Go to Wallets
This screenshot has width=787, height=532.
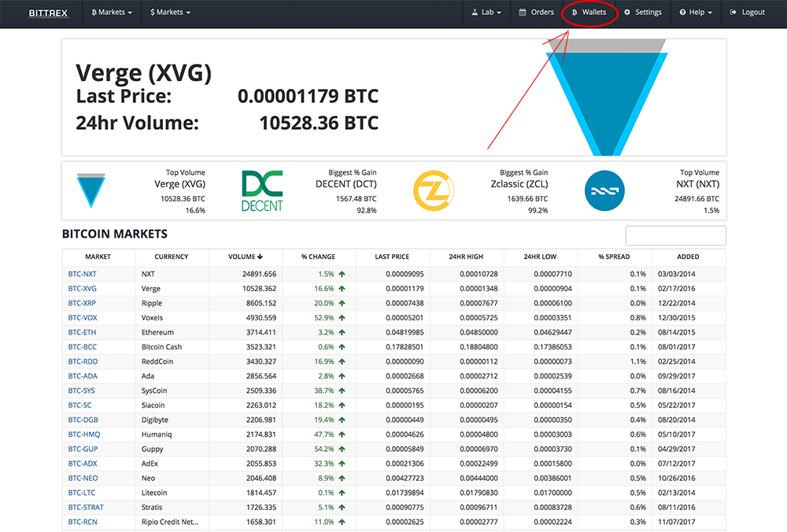click(x=589, y=12)
